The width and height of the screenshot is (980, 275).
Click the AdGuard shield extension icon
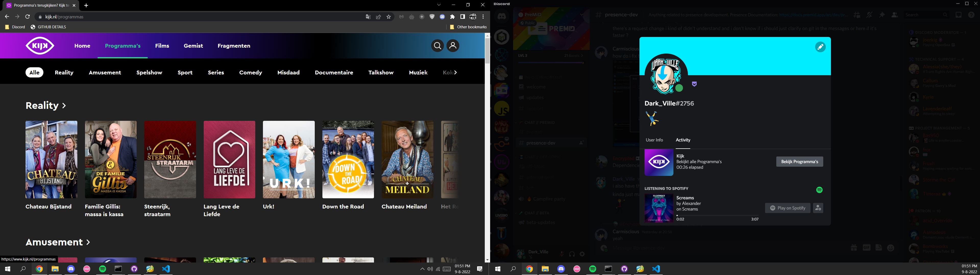tap(432, 17)
